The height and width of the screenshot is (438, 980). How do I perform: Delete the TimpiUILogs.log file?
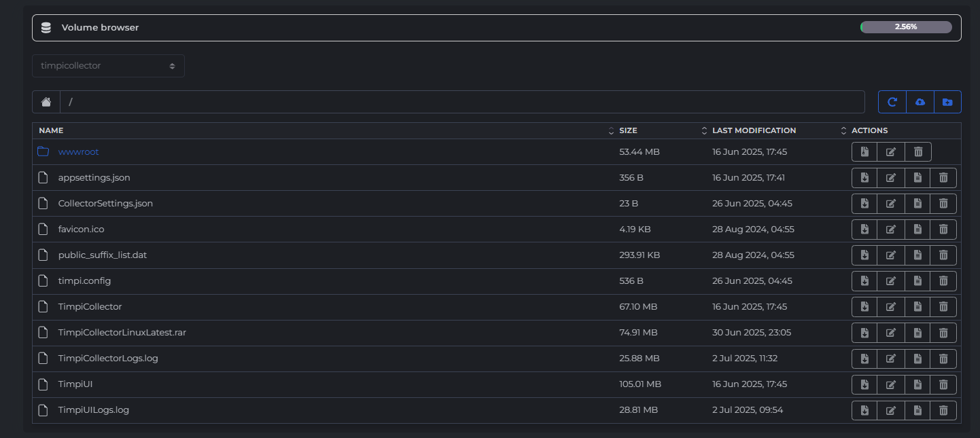943,410
